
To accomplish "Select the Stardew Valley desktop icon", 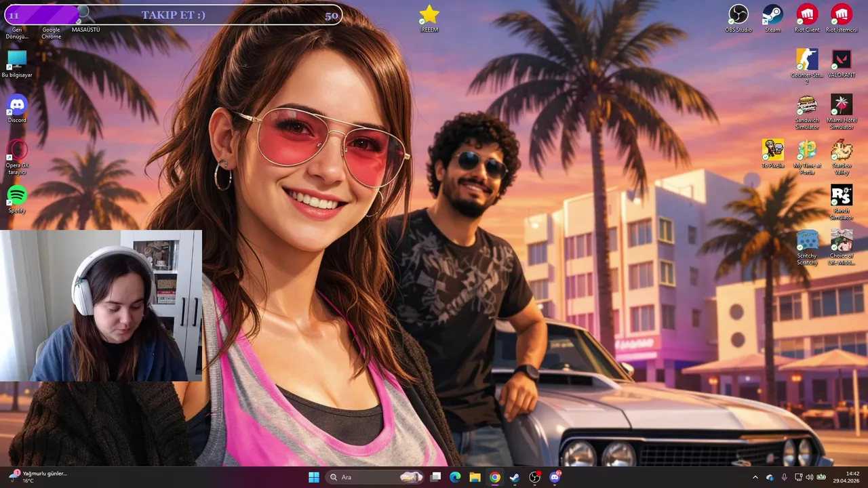I will [x=842, y=157].
